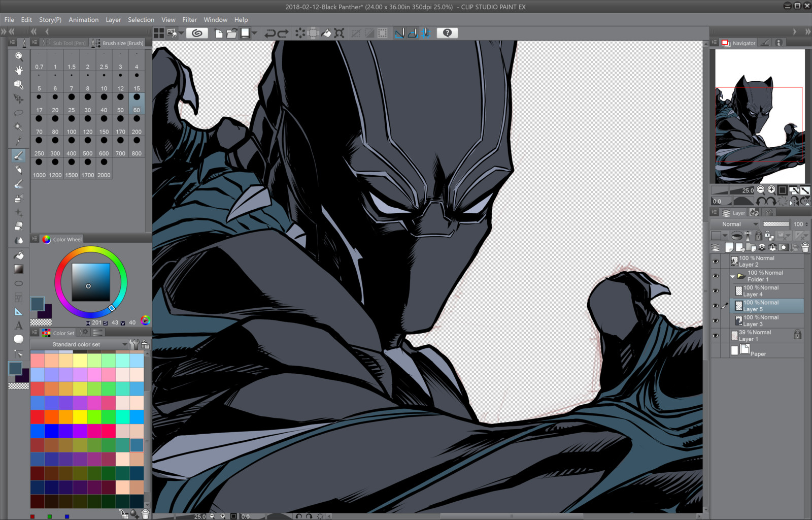Create a new canvas file
Screen dimensions: 812x520
coord(219,34)
